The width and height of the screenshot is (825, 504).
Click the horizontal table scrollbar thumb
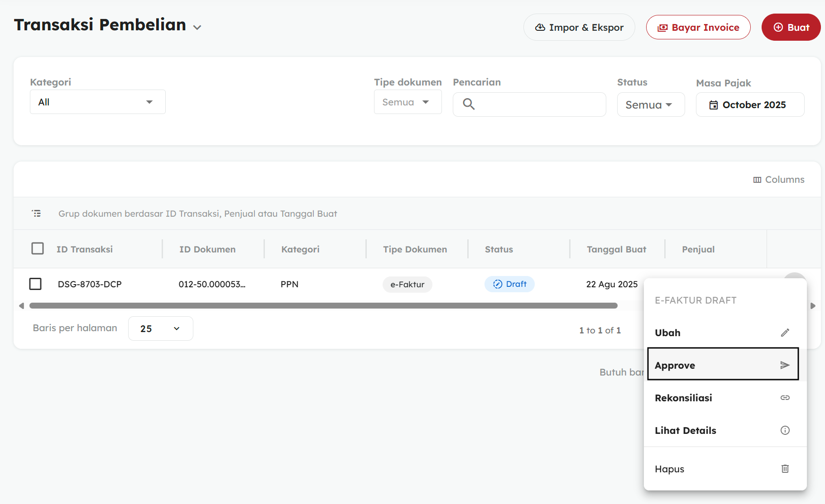tap(323, 306)
